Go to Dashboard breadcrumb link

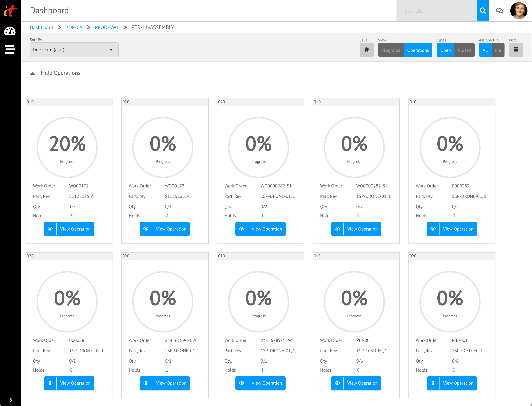[42, 27]
